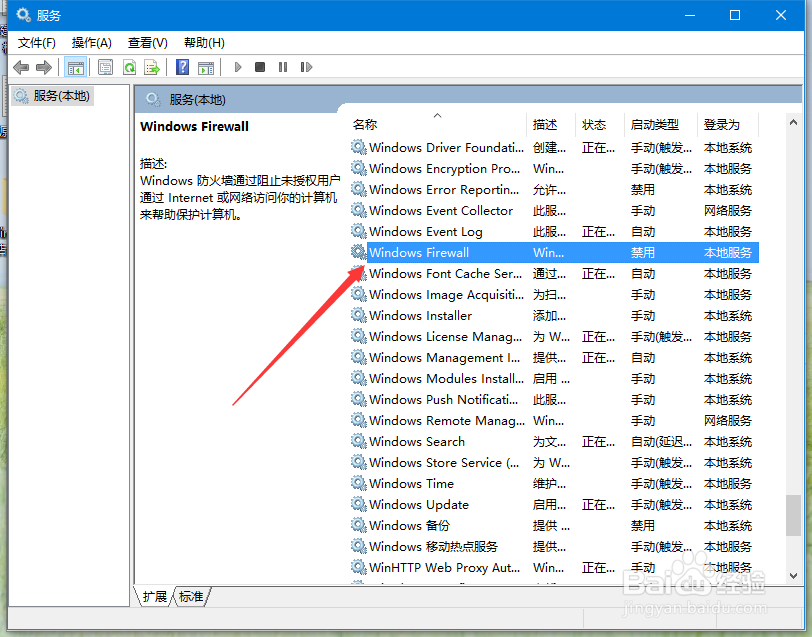
Task: Click the 服务(本地) header above the list
Action: [197, 99]
